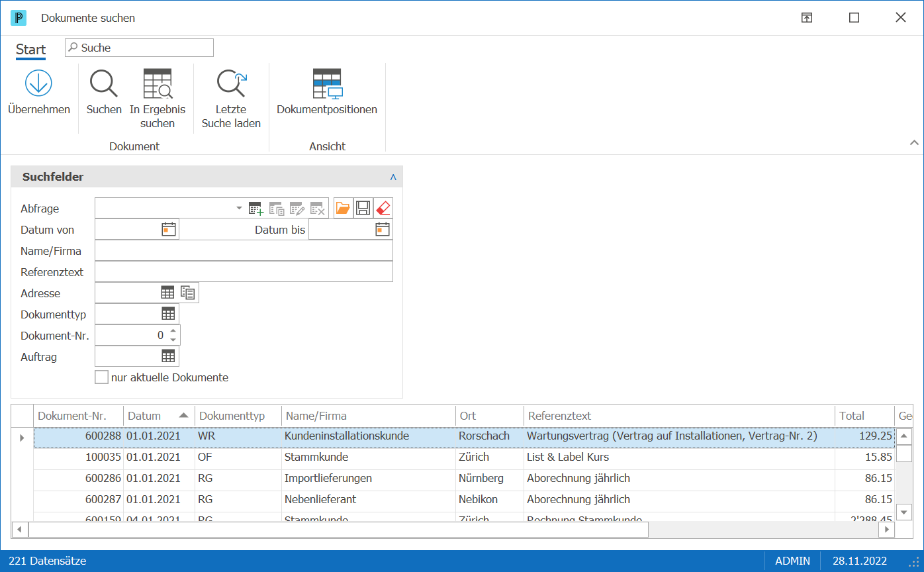Image resolution: width=924 pixels, height=572 pixels.
Task: Focus the Name/Firma input field
Action: click(x=244, y=251)
